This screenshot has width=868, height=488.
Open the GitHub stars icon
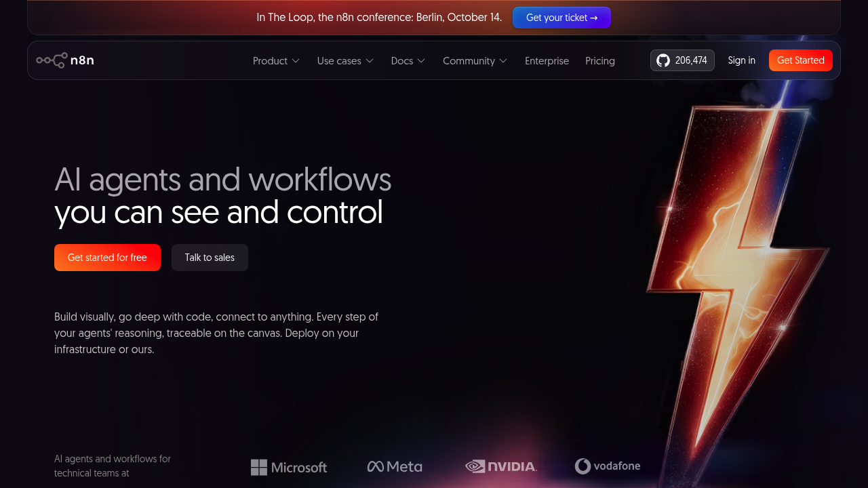click(663, 60)
